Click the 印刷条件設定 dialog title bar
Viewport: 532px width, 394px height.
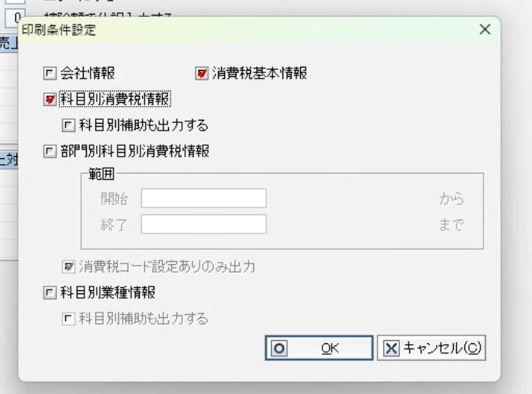click(x=230, y=29)
